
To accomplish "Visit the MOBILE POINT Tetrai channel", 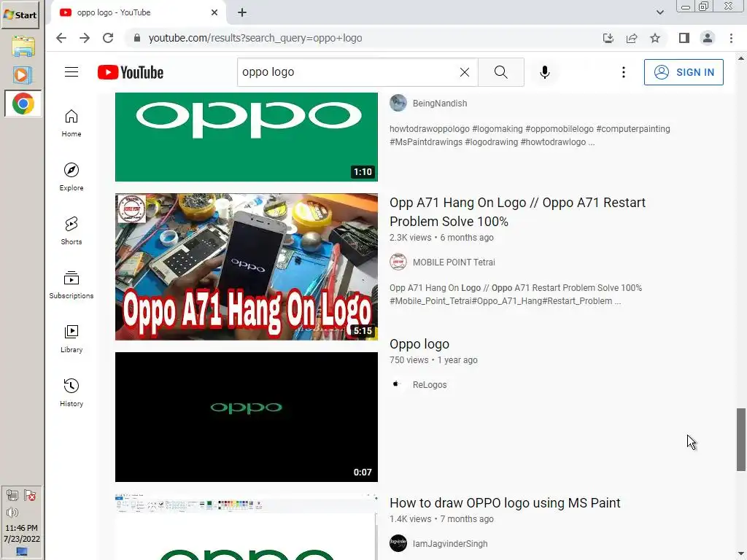I will tap(454, 262).
